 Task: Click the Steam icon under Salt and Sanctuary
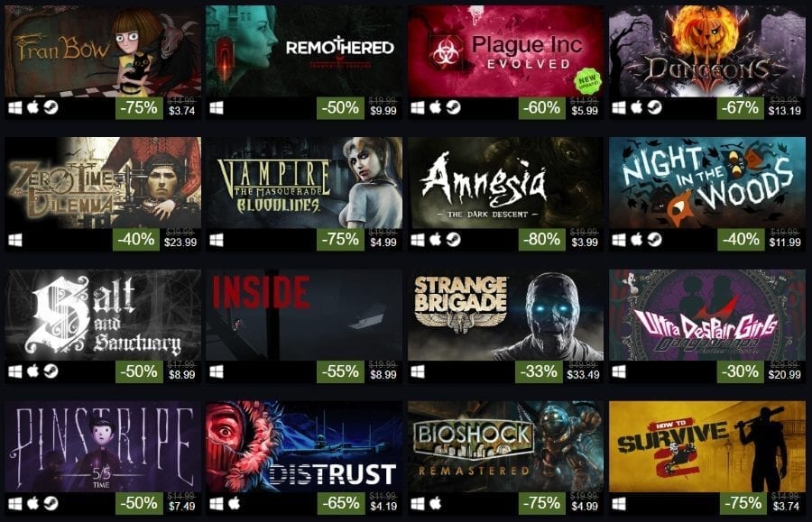pyautogui.click(x=51, y=371)
